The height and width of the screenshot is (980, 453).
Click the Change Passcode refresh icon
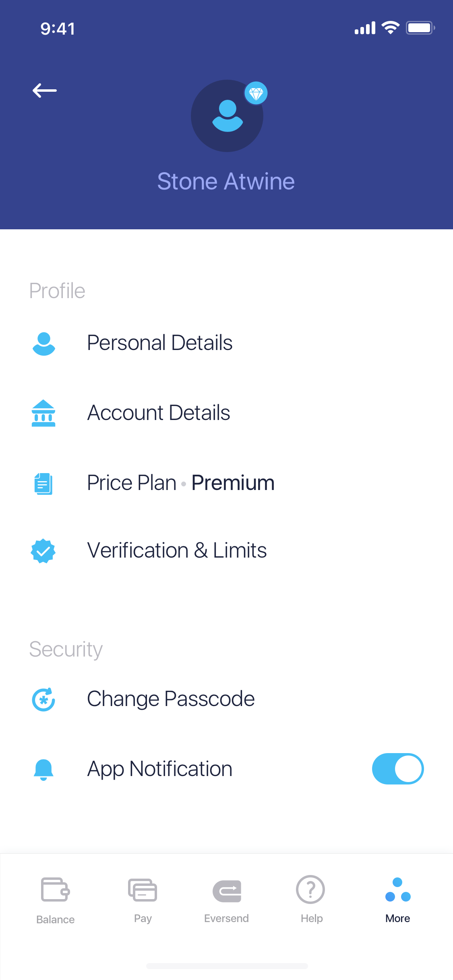tap(43, 699)
